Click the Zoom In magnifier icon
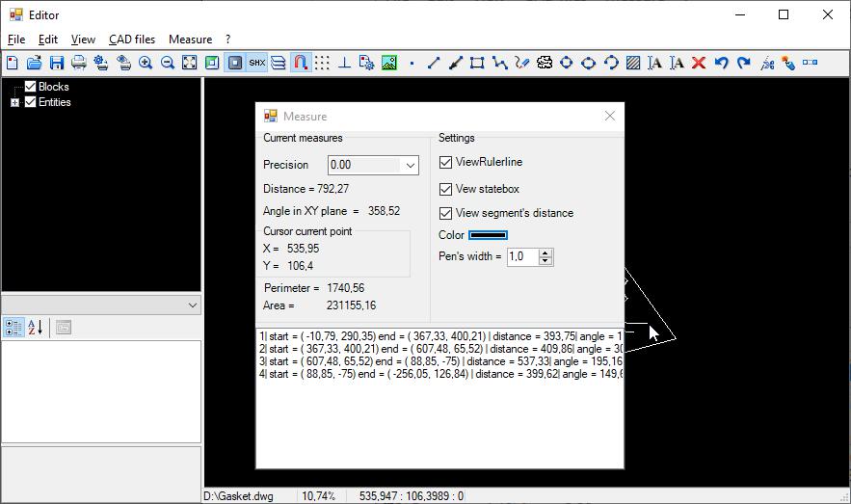The height and width of the screenshot is (504, 851). click(x=146, y=63)
